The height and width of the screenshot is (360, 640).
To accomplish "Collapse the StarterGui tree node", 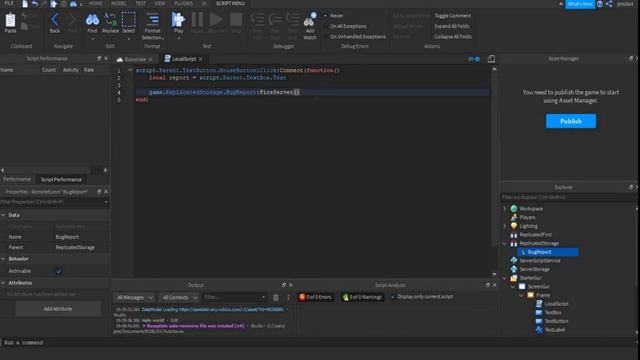I will (x=505, y=278).
